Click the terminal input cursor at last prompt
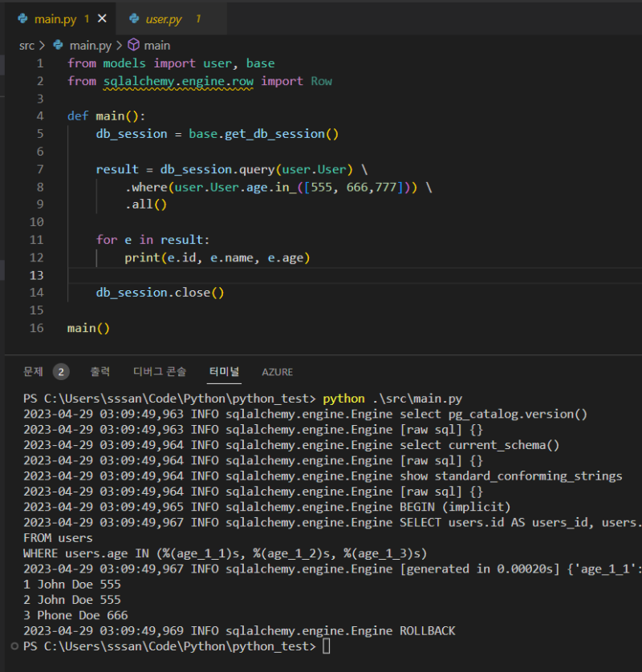The image size is (642, 672). click(x=326, y=646)
